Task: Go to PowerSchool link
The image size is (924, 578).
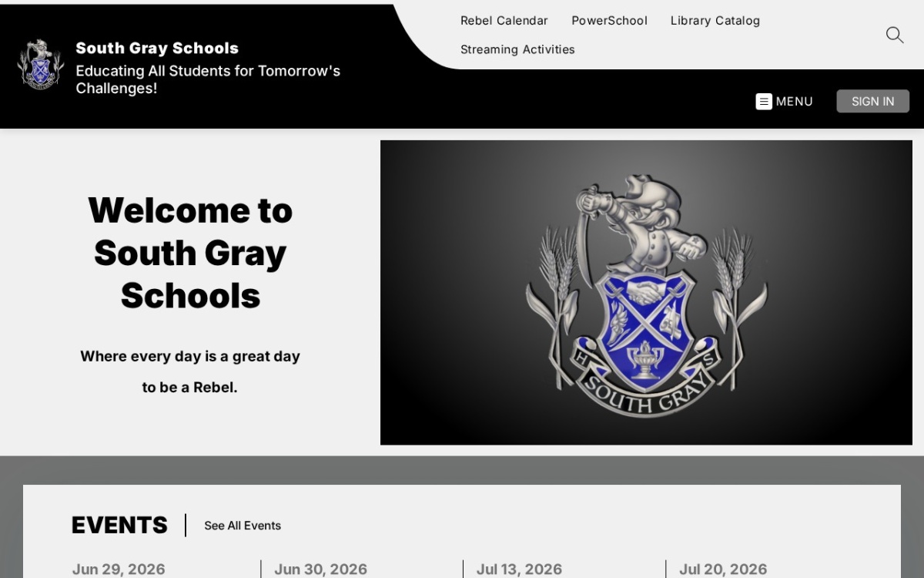Action: tap(609, 21)
